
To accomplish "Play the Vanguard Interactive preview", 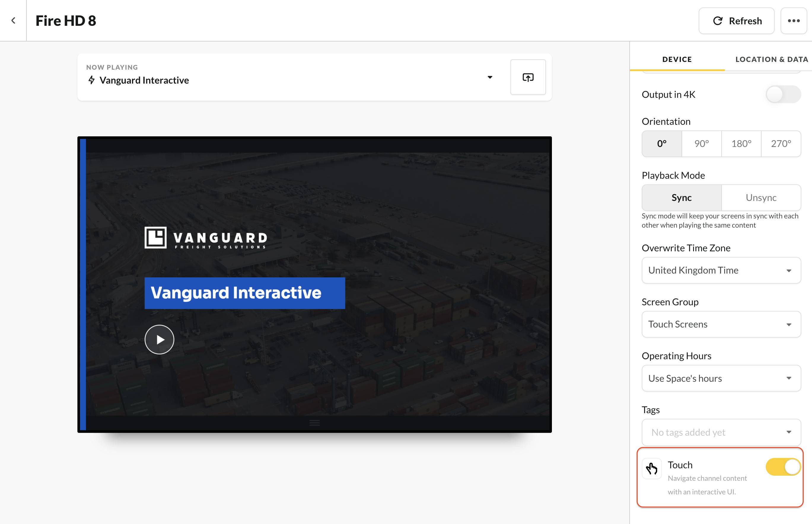I will [159, 339].
